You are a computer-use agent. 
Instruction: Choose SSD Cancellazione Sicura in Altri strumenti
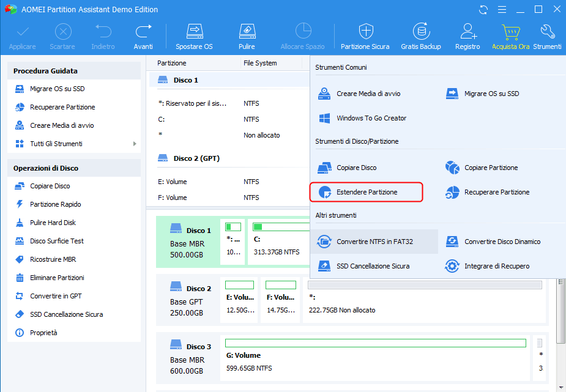[363, 266]
